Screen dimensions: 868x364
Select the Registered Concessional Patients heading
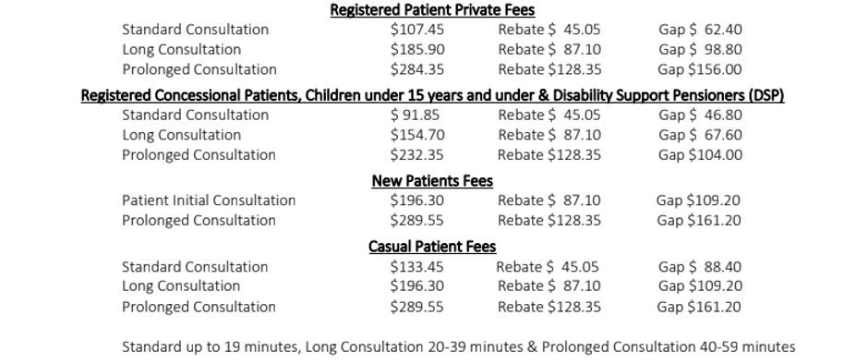coord(432,95)
